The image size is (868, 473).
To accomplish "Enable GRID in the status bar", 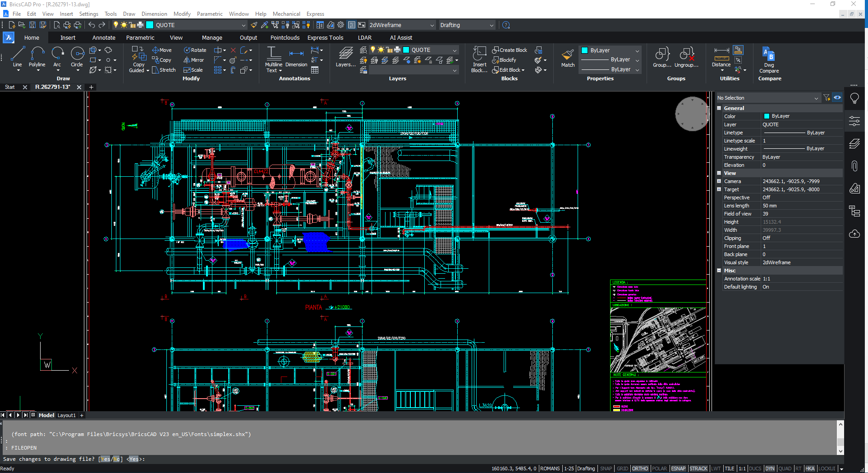I will (622, 468).
